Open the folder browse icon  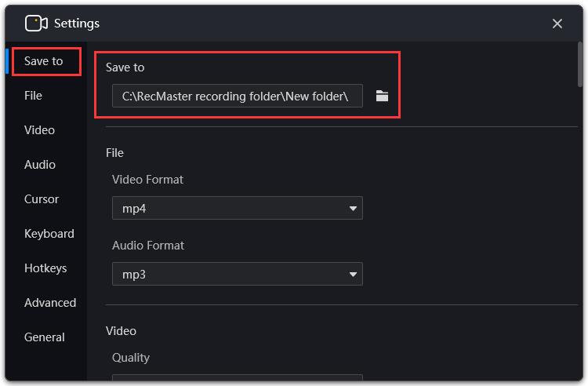tap(382, 96)
